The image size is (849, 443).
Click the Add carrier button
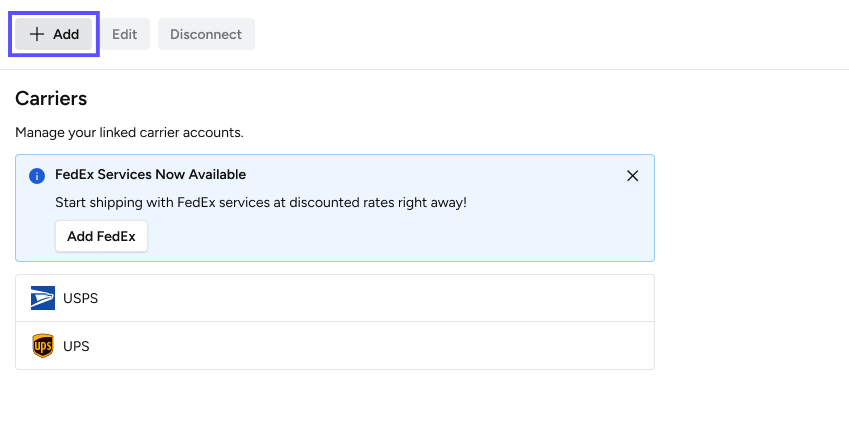54,34
